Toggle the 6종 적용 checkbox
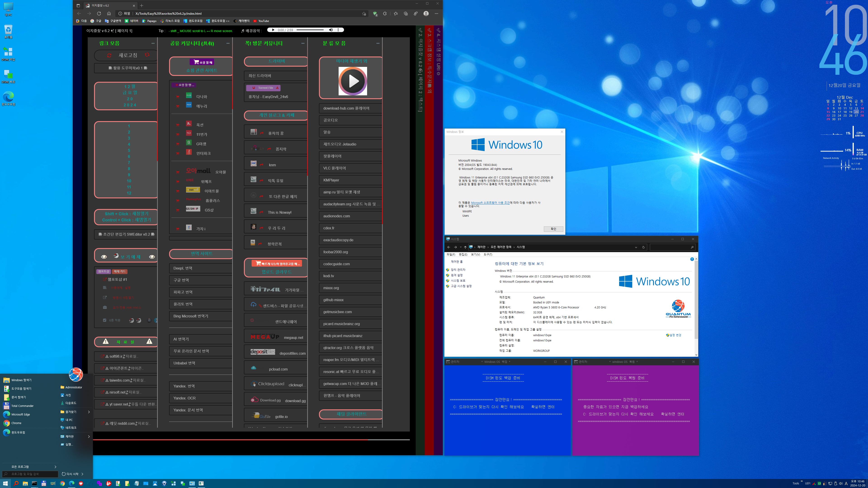Screen dimensions: 868x488 [105, 320]
